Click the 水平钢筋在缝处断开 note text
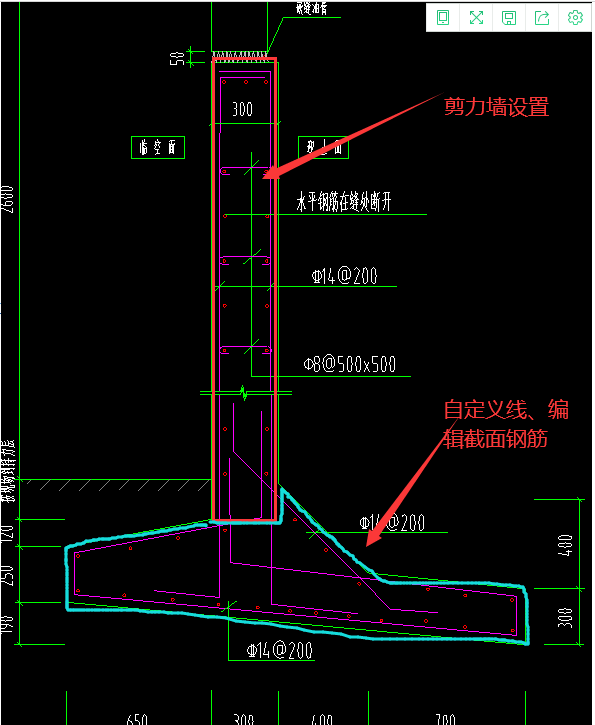 click(344, 202)
